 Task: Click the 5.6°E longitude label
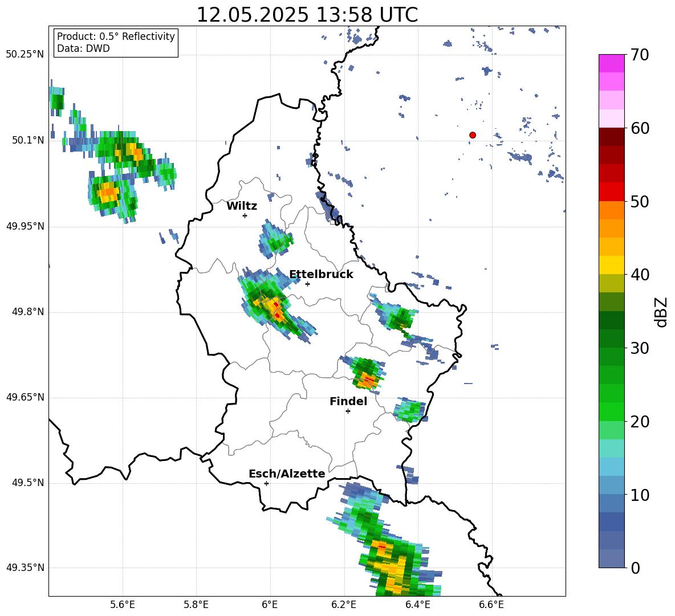(x=123, y=605)
